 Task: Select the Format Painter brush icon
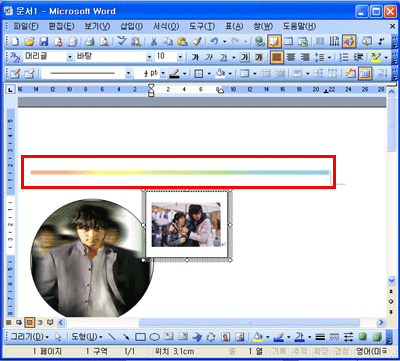[x=197, y=41]
